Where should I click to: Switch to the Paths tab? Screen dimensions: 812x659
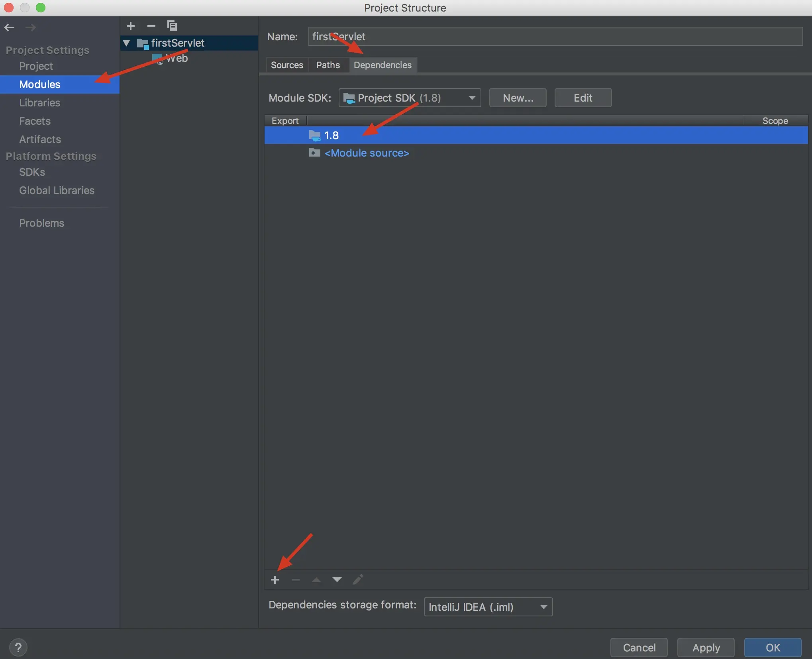click(x=328, y=65)
